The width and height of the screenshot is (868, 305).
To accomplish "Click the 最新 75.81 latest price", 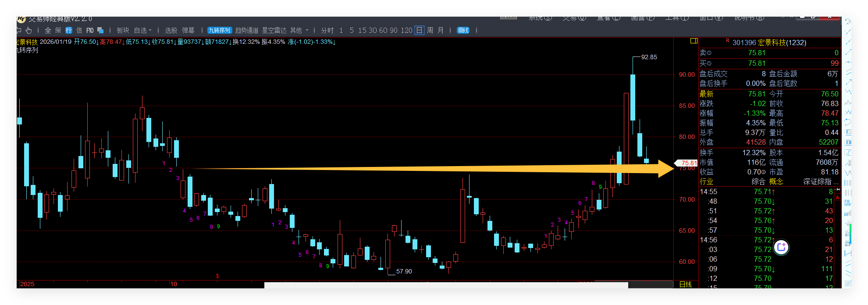I will tap(756, 94).
